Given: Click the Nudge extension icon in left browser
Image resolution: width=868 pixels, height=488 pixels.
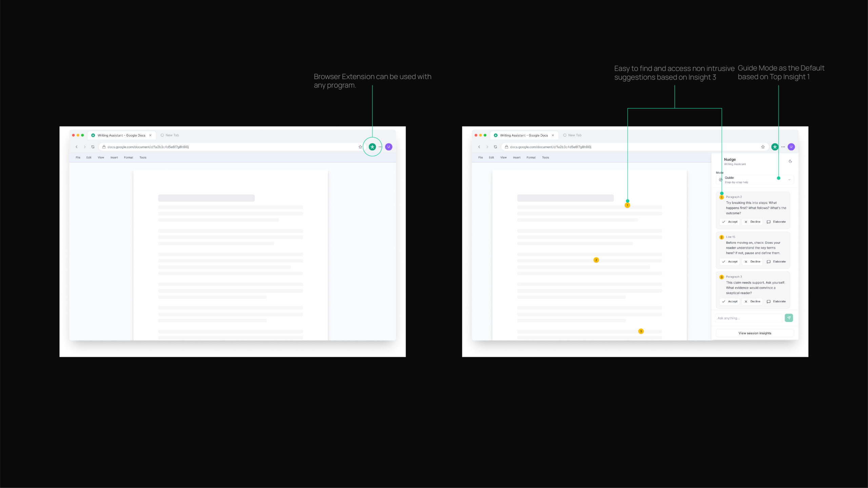Looking at the screenshot, I should click(372, 147).
